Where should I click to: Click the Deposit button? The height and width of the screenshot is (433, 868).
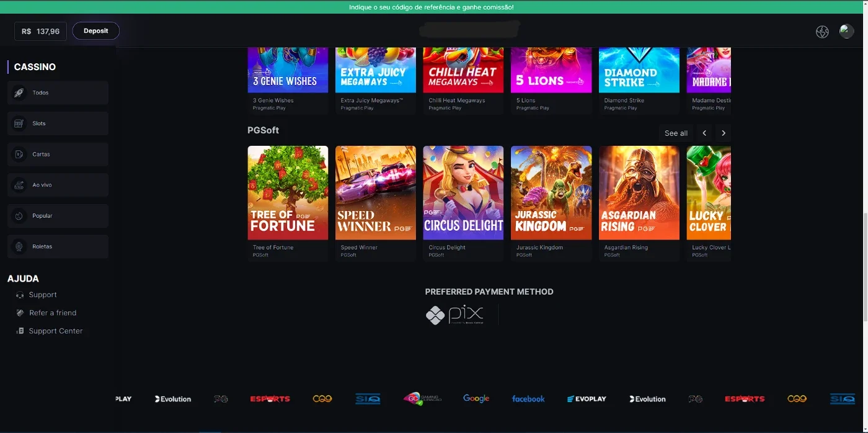tap(96, 31)
